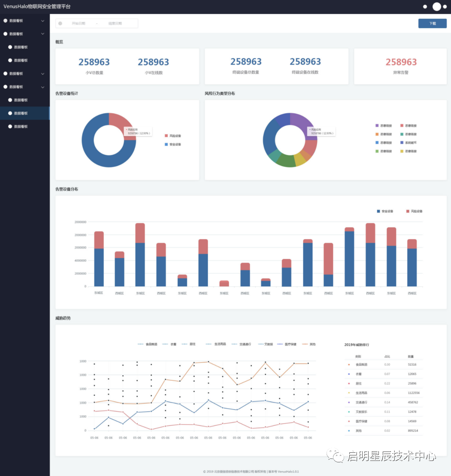
Task: Click the 系统破坏 legend marker in risk chart
Action: (402, 142)
